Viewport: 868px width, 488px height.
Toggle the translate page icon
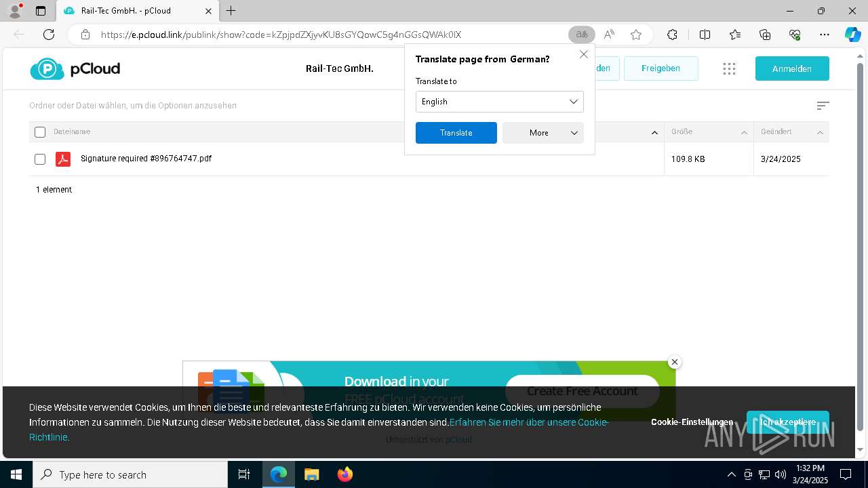[x=581, y=35]
